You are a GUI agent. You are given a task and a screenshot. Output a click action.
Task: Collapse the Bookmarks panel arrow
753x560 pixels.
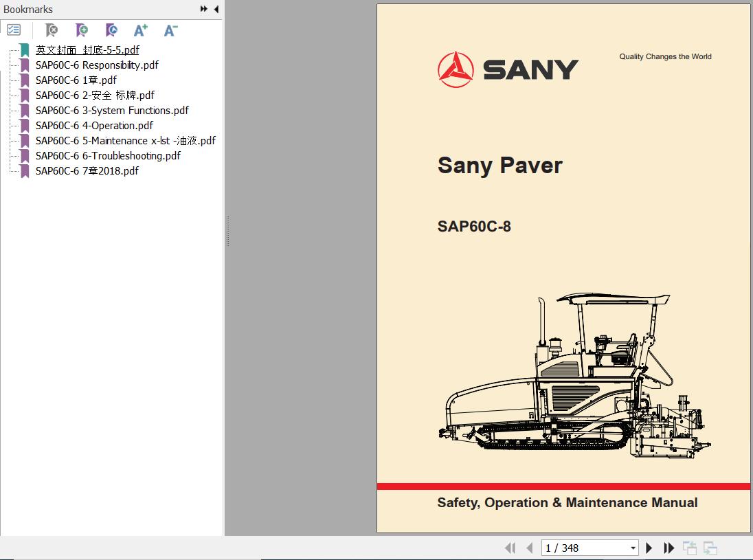tap(216, 9)
